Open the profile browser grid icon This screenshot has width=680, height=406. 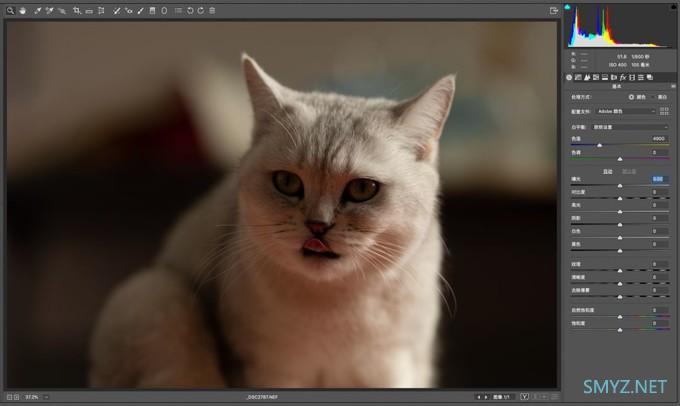pos(664,111)
